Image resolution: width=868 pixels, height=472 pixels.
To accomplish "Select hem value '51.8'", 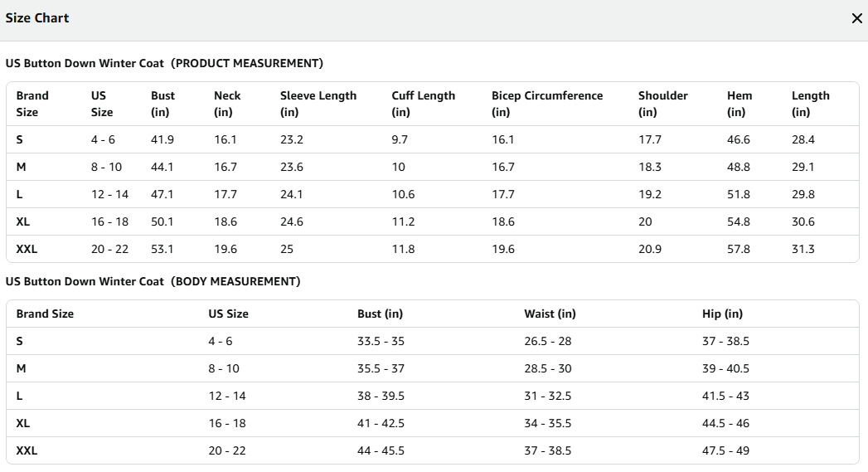I will click(x=739, y=194).
